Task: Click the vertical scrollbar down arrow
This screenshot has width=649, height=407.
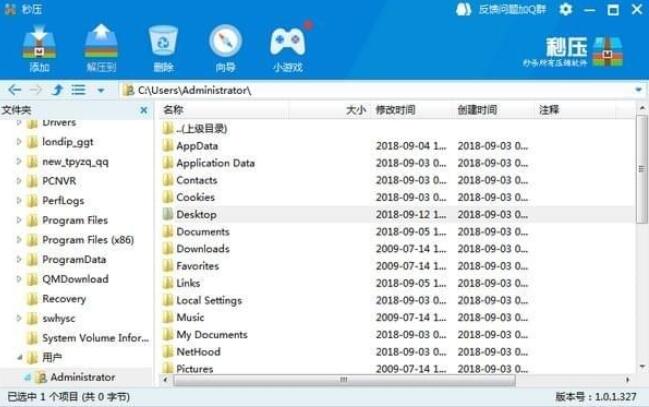Action: (642, 366)
